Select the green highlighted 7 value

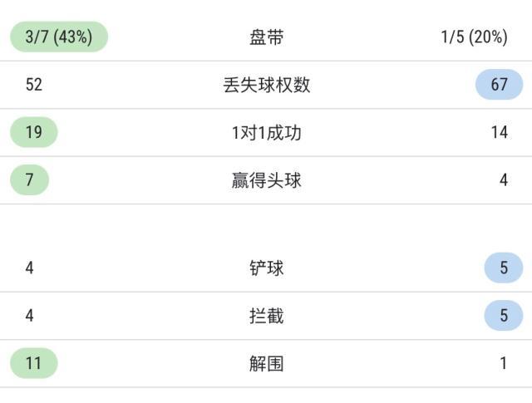pos(30,179)
